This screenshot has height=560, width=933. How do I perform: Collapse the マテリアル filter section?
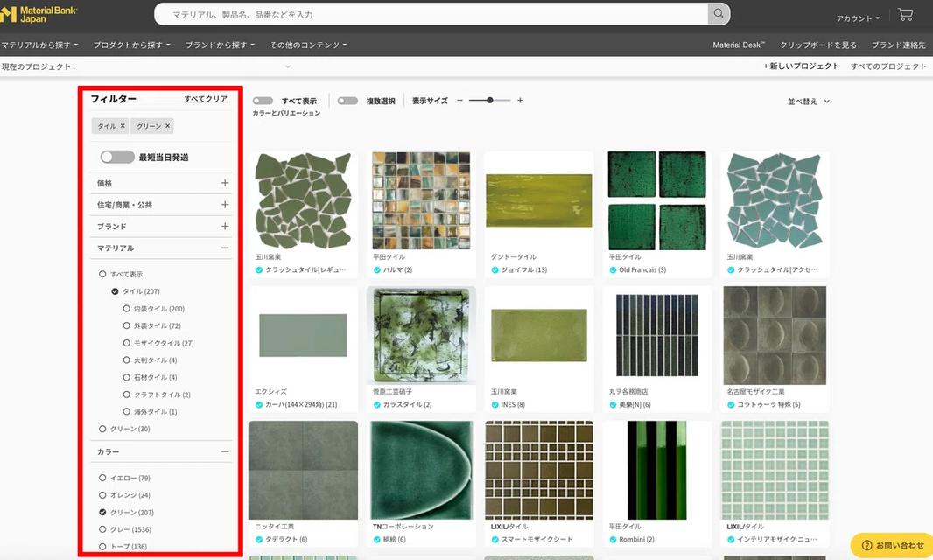coord(225,248)
